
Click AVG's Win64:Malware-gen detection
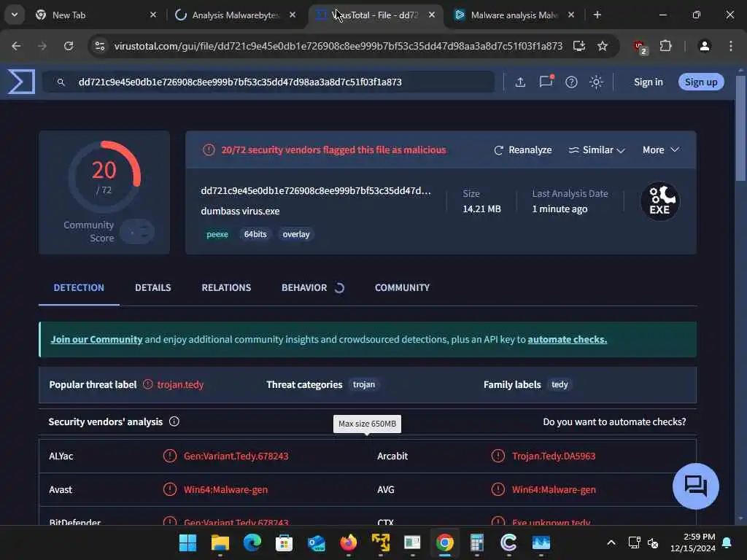[554, 489]
